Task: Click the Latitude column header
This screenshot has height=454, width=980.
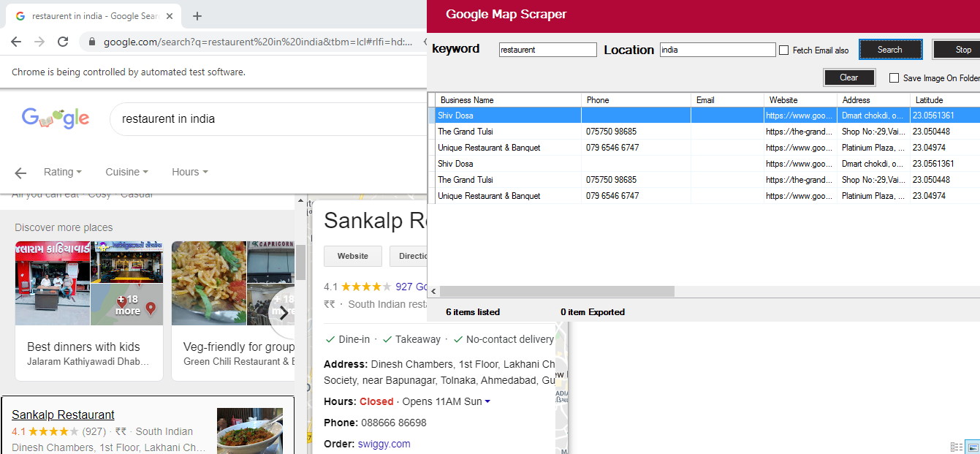Action: click(x=945, y=100)
